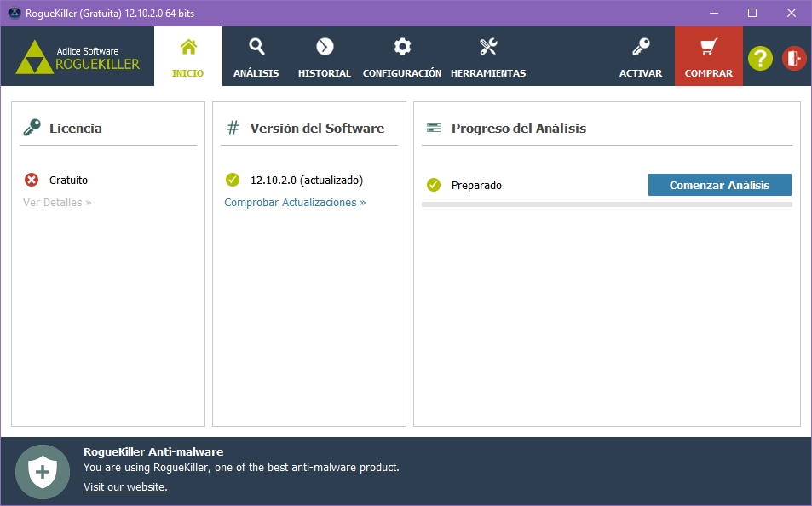Follow the Visit our website link

125,487
